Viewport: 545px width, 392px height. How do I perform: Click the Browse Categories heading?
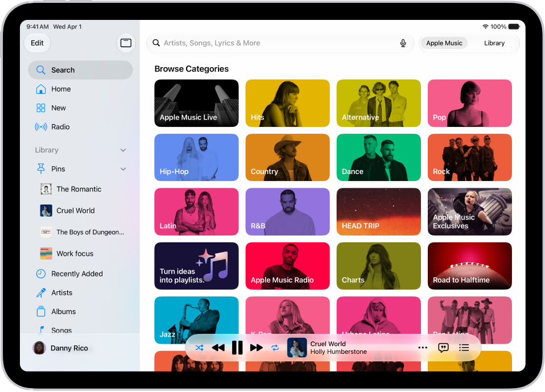click(x=192, y=69)
